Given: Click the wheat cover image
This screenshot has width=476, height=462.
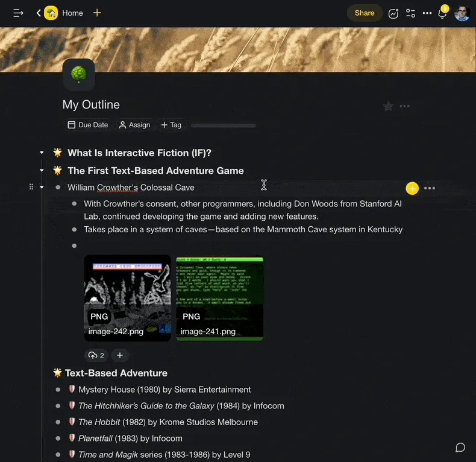Looking at the screenshot, I should coord(238,50).
